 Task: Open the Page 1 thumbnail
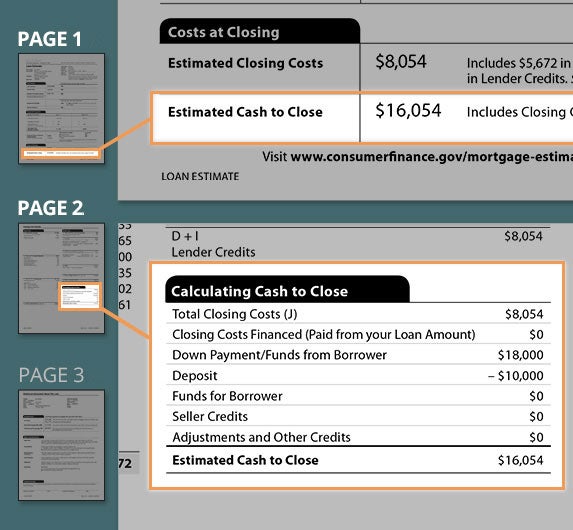pyautogui.click(x=61, y=108)
